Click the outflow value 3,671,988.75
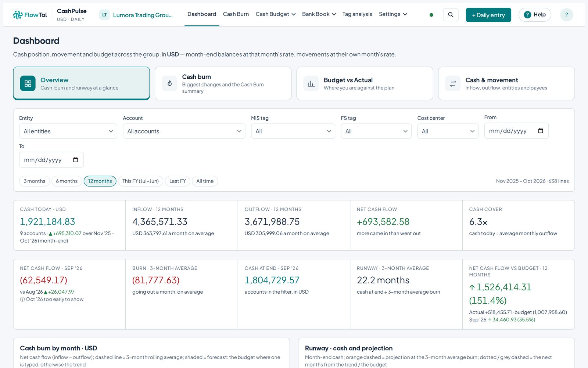Image resolution: width=588 pixels, height=368 pixels. (272, 222)
